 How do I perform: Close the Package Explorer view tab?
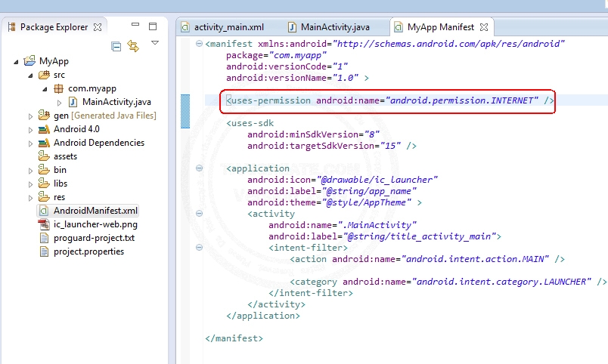point(97,27)
